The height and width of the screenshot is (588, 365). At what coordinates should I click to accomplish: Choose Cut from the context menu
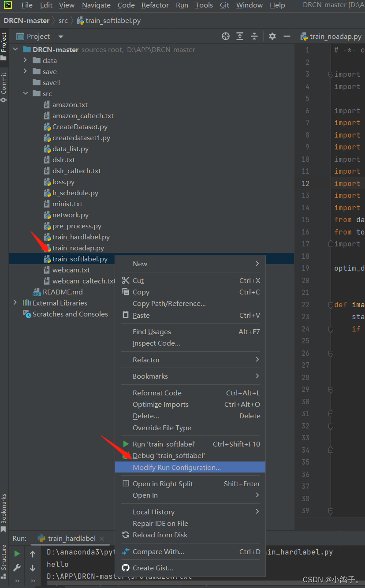pyautogui.click(x=190, y=280)
